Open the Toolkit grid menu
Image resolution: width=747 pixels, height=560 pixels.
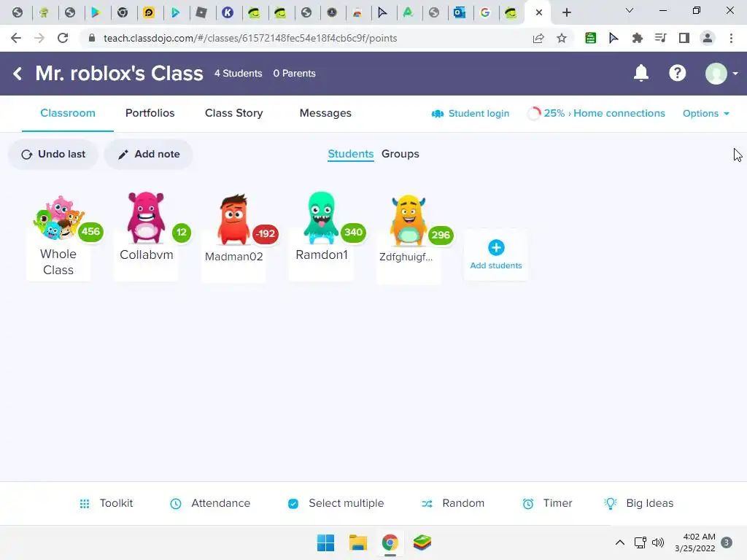(x=107, y=503)
